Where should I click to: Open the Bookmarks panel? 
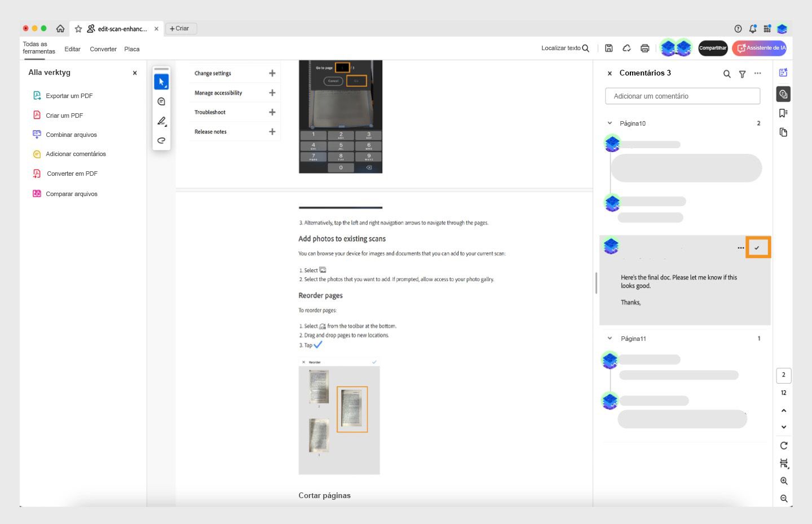(x=783, y=113)
